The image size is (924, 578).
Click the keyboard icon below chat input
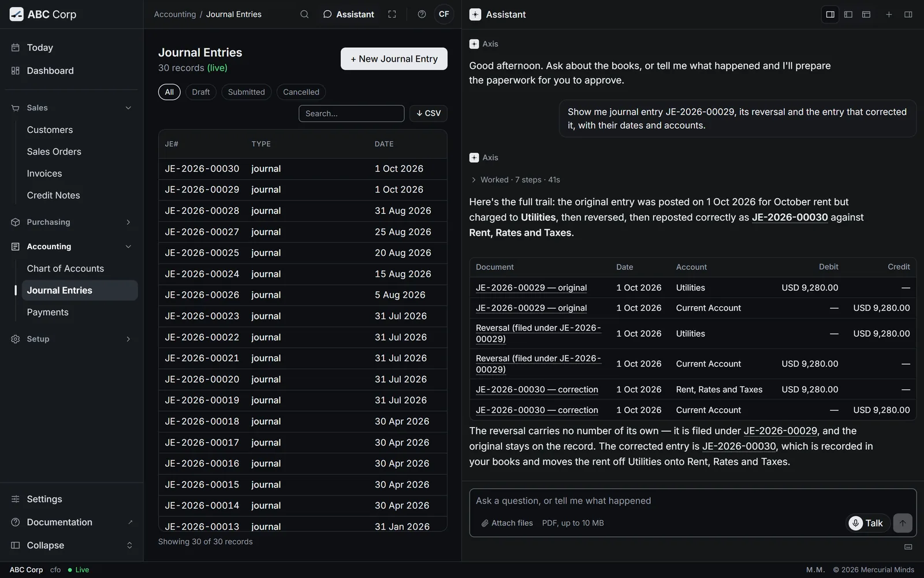pyautogui.click(x=908, y=547)
